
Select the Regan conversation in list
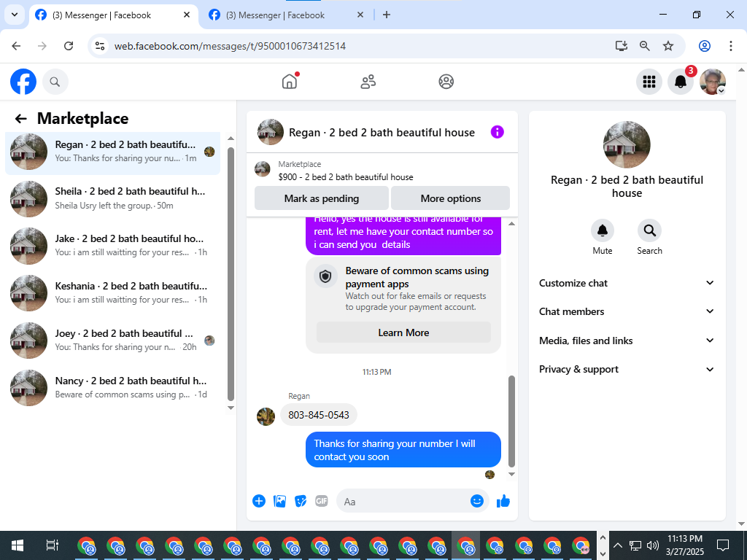pos(113,152)
